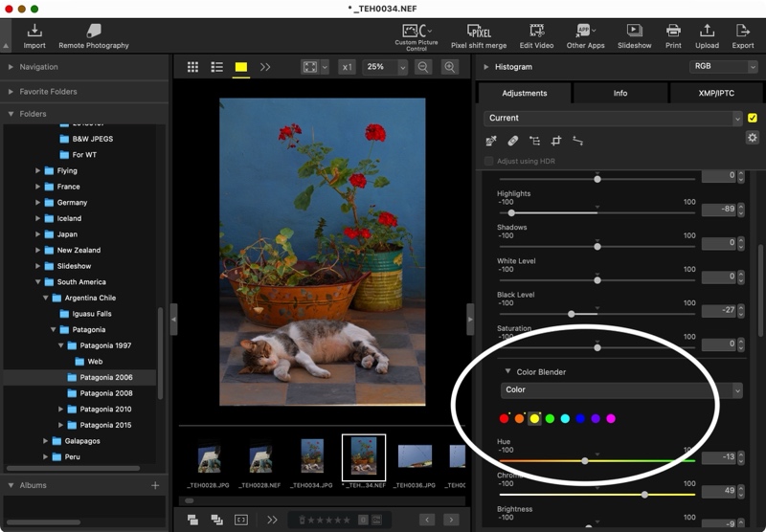Open the 25% zoom level dropdown

click(385, 67)
